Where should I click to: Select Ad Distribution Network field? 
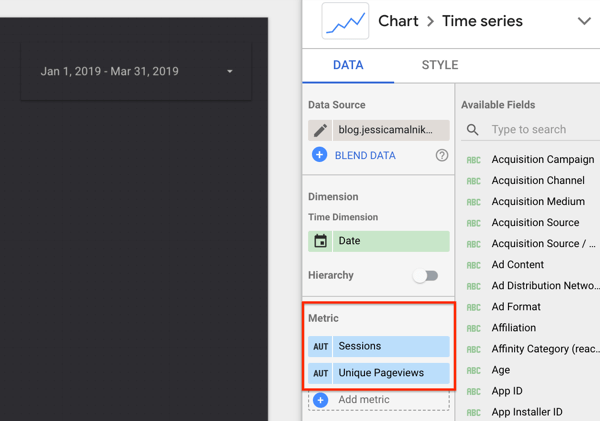pos(545,286)
